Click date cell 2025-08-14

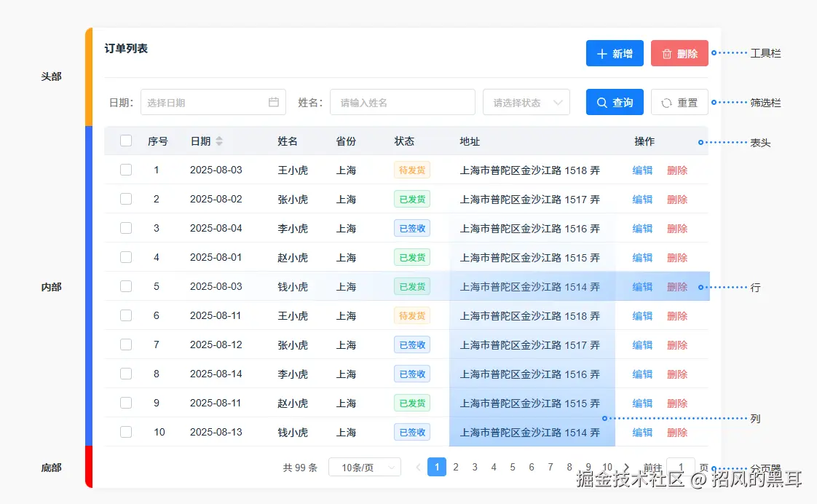(216, 374)
